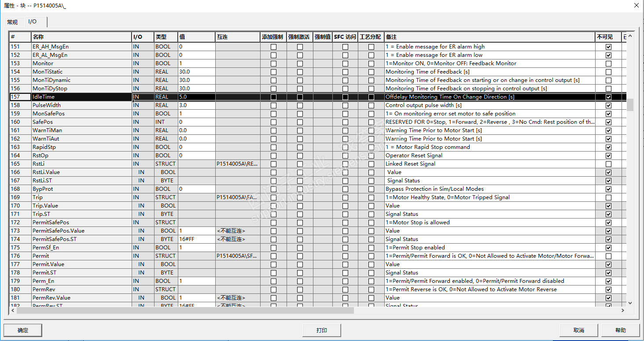Click the 强制值 column header

click(323, 37)
